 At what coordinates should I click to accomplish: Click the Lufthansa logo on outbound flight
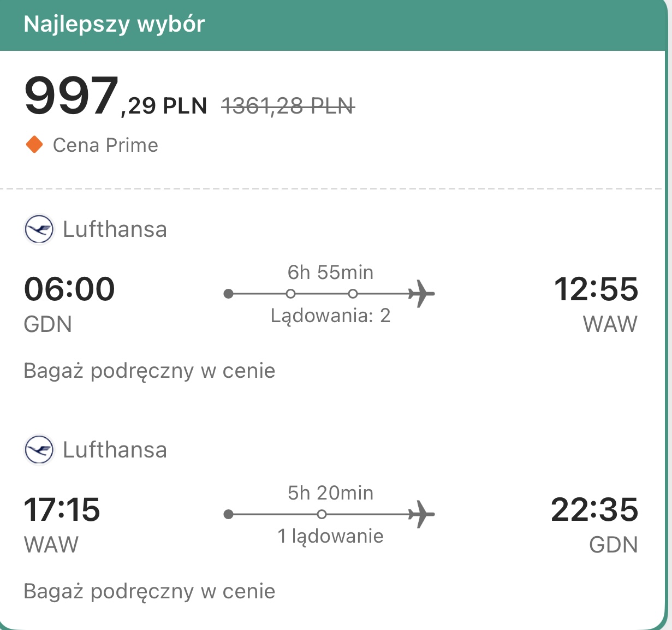(x=39, y=229)
